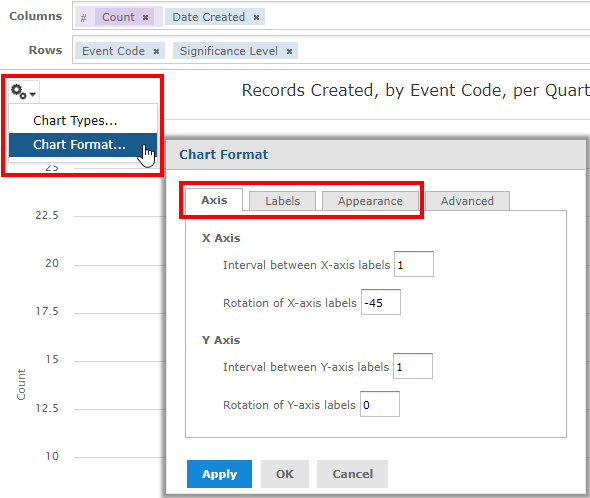Remove the Event Code row chip
This screenshot has width=590, height=498.
[156, 51]
